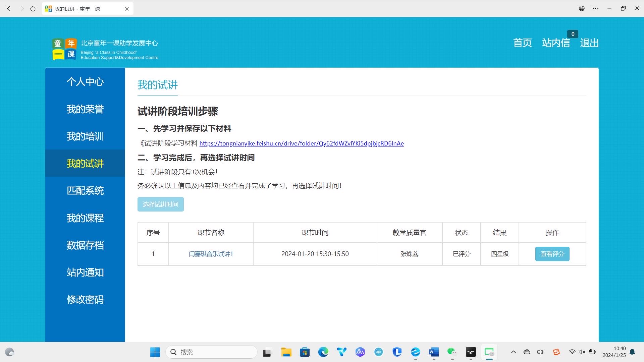Viewport: 644px width, 362px height.
Task: Click 站内信 in the top navigation
Action: tap(556, 43)
